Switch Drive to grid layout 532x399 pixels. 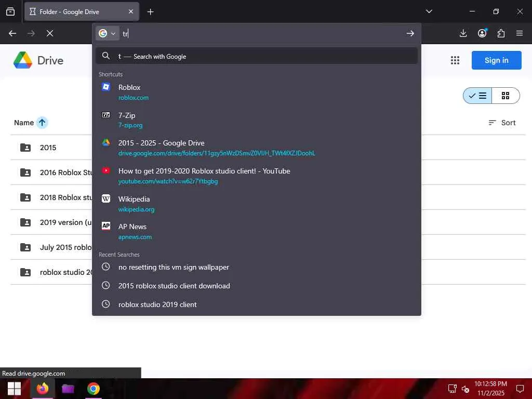(506, 96)
